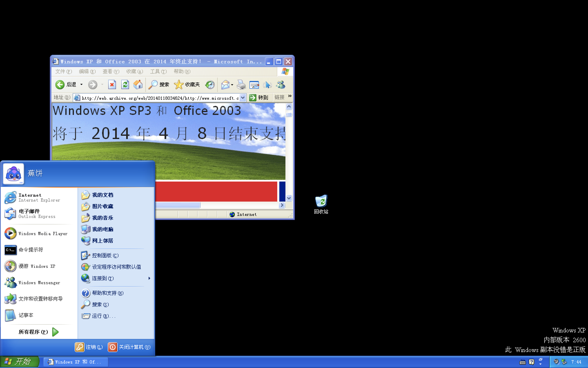Click the vertical scrollbar thumb in IE

coord(289,115)
